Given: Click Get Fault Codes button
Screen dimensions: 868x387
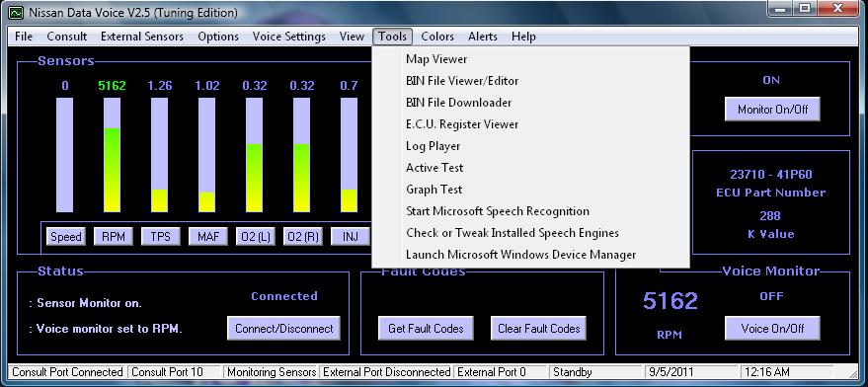Looking at the screenshot, I should [x=426, y=329].
